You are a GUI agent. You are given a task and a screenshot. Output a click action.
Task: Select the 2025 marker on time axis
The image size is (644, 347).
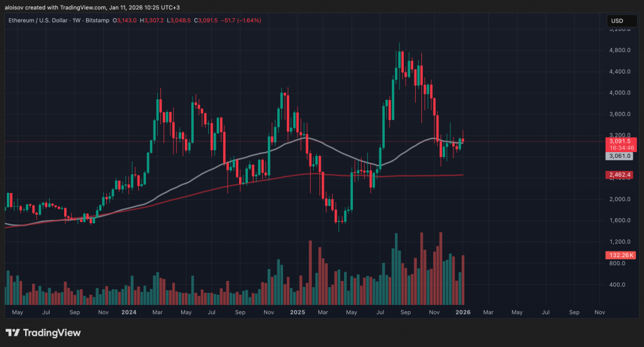(x=297, y=312)
